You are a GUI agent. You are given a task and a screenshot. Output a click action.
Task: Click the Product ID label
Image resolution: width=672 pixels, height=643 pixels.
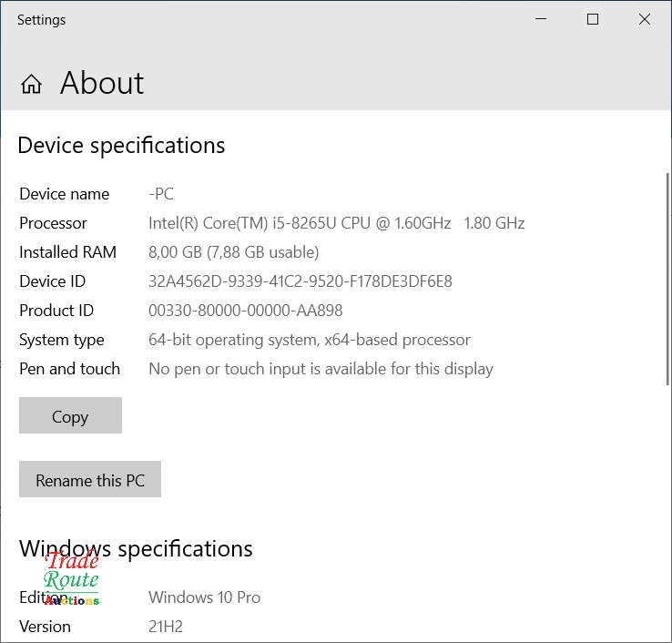point(56,311)
